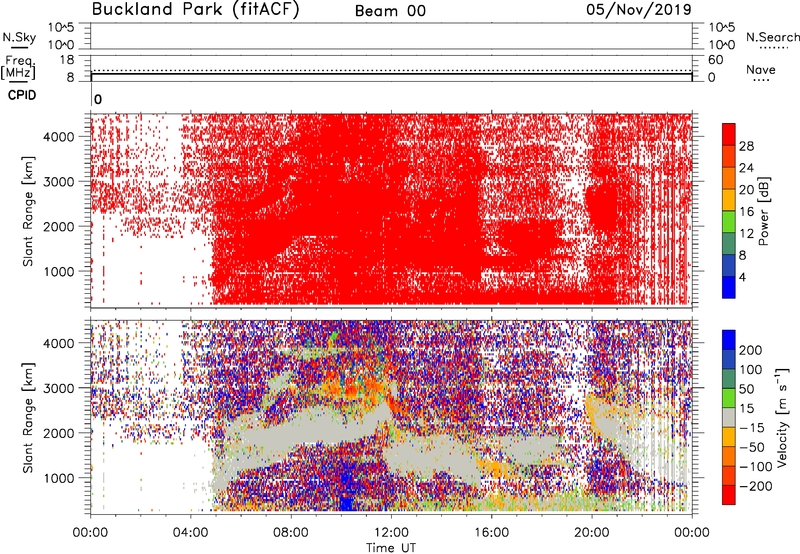Click the blue velocity patch near 10:00 UT

(346, 490)
